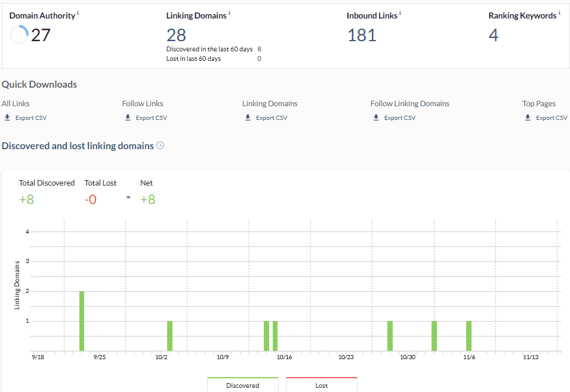Click the Linking Domains count 28
This screenshot has width=570, height=392.
176,35
